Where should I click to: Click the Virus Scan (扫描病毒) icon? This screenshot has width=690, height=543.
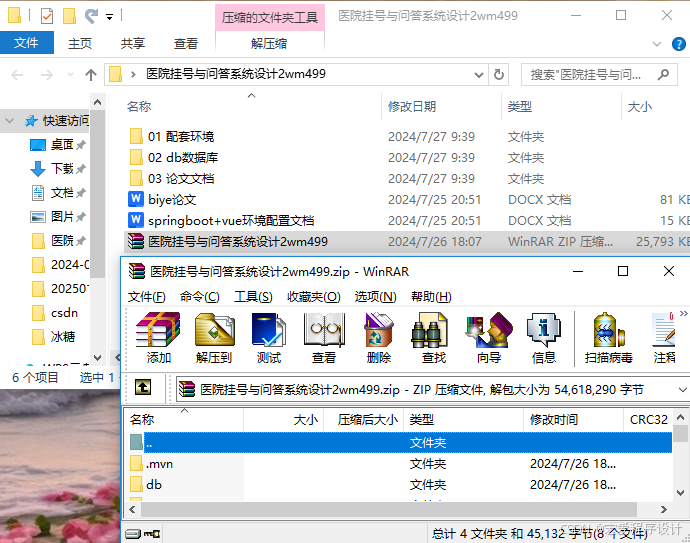(609, 338)
